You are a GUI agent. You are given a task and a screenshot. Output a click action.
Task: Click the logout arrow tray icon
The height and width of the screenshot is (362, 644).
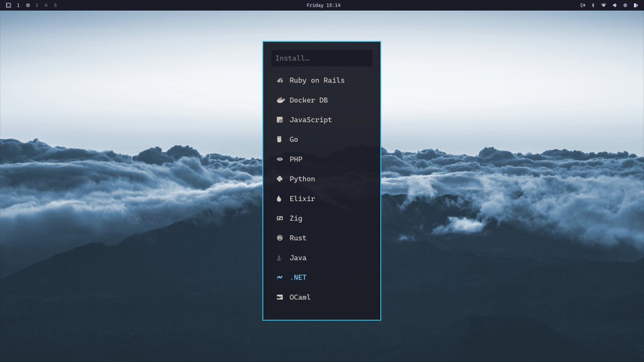pos(583,5)
